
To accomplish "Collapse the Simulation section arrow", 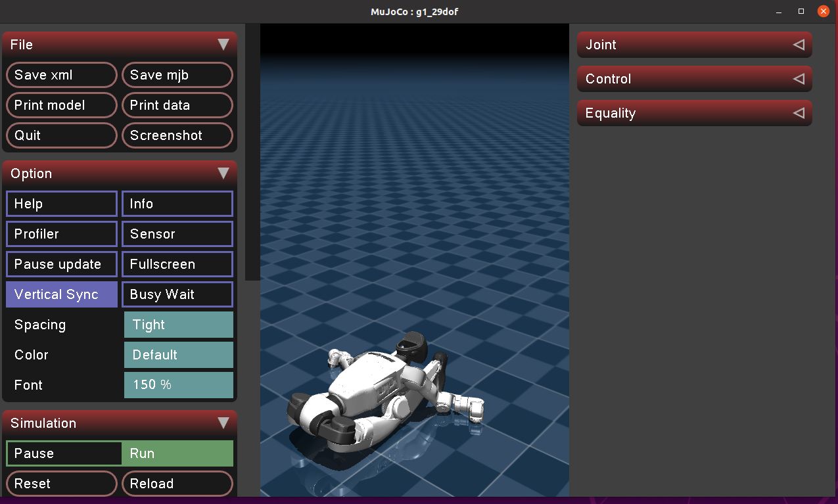I will [x=223, y=423].
